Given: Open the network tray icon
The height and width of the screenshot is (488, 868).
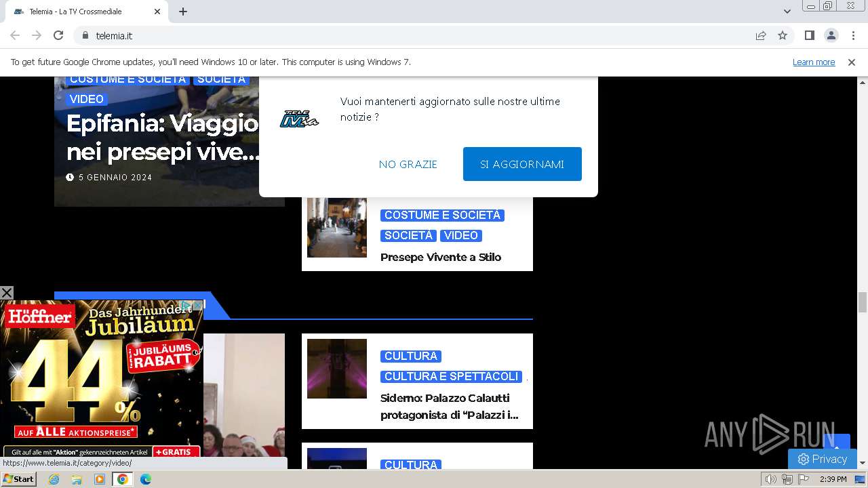Looking at the screenshot, I should [x=787, y=479].
